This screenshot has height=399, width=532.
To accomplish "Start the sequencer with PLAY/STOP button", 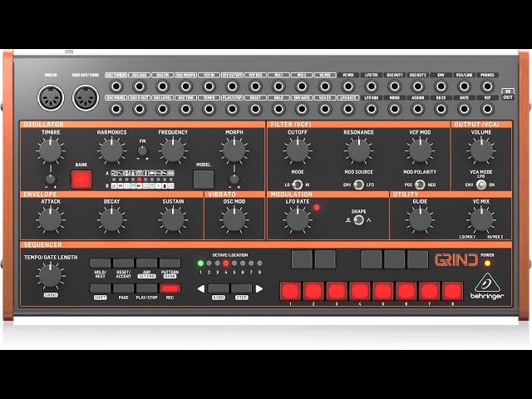I will point(146,288).
